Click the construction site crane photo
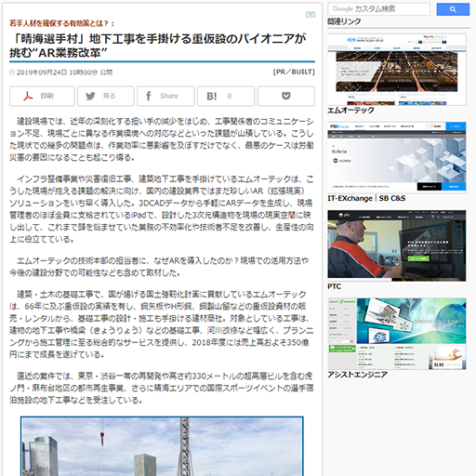This screenshot has width=476, height=476. click(162, 446)
